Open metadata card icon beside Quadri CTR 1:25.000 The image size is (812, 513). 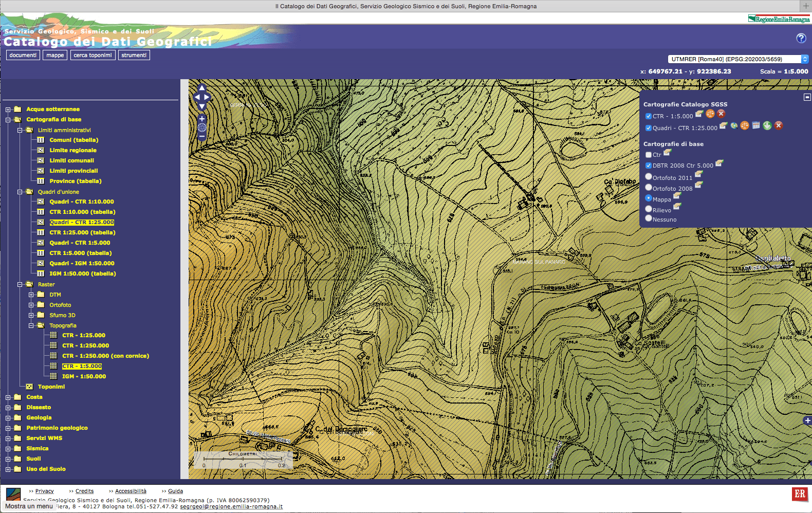tap(723, 125)
